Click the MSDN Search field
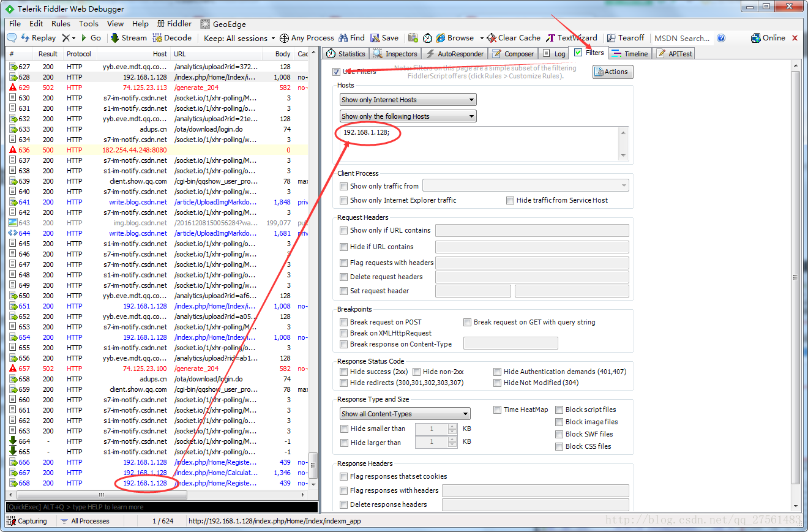This screenshot has height=532, width=808. 682,38
